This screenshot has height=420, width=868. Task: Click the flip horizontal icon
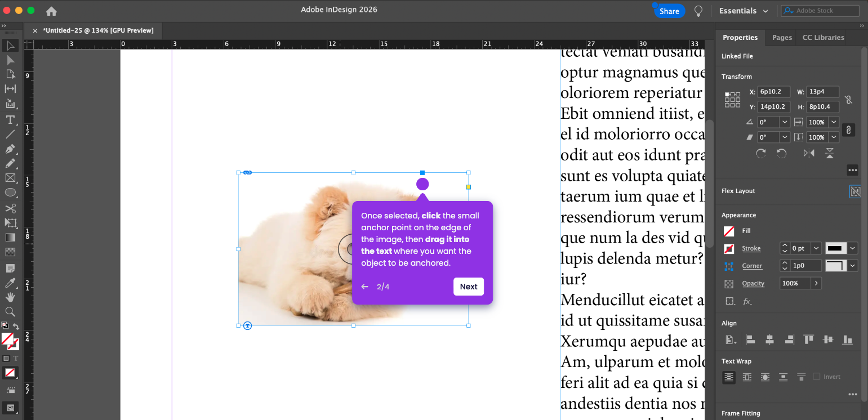click(x=809, y=153)
